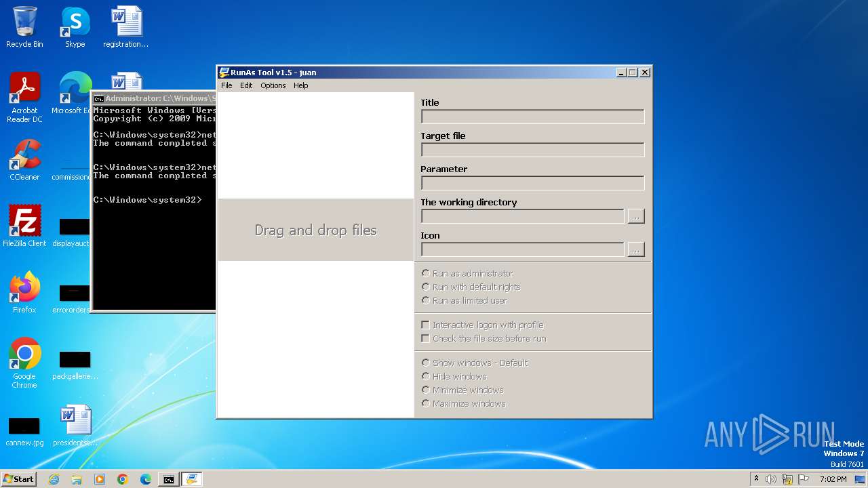Screen dimensions: 868x488
Task: Click the Title input field
Action: pyautogui.click(x=532, y=117)
